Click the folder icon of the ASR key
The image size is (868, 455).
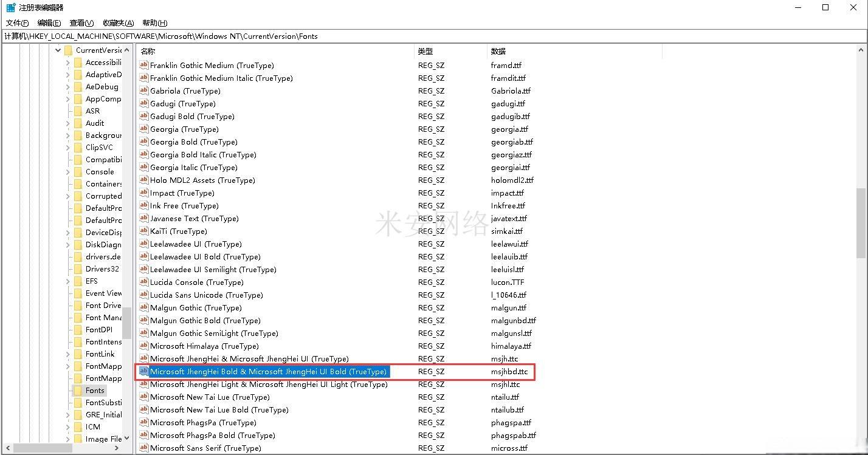[x=78, y=111]
